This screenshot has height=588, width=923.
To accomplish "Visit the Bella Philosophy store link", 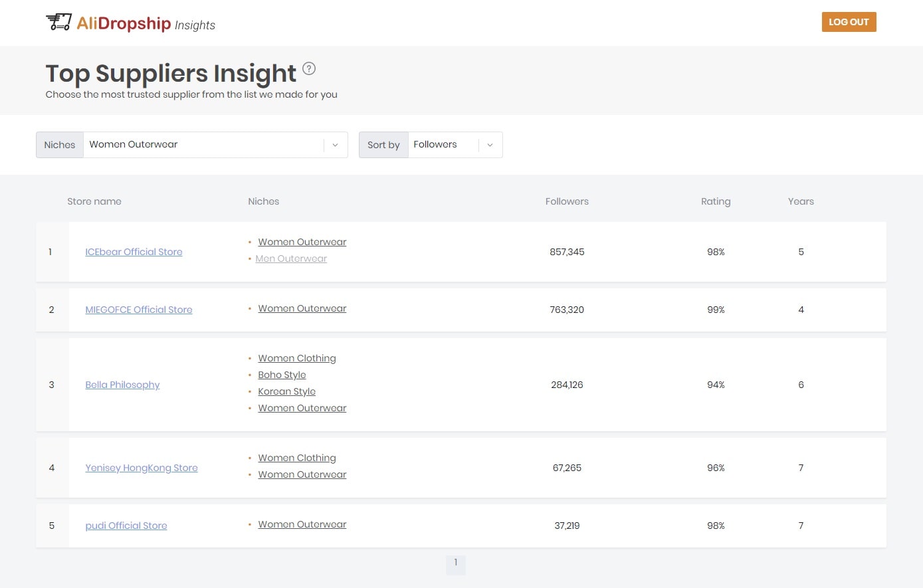I will (x=122, y=385).
